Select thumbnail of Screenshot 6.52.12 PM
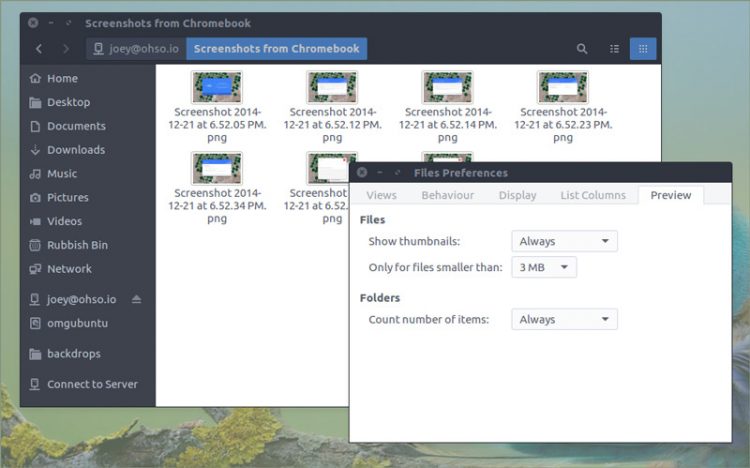This screenshot has width=750, height=468. click(x=332, y=87)
